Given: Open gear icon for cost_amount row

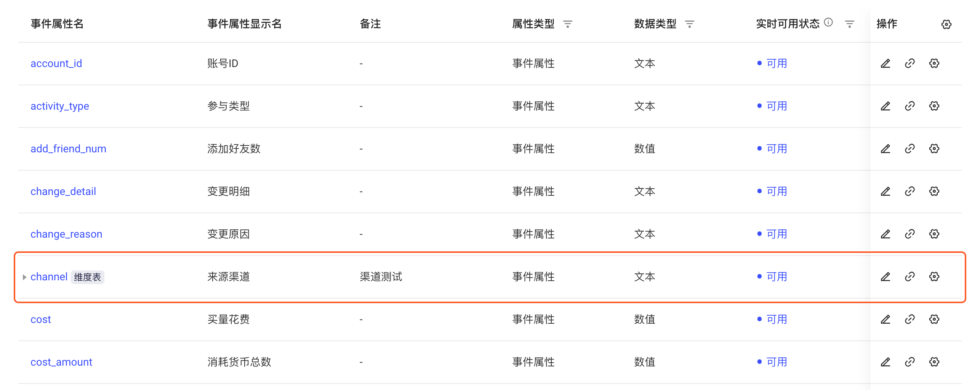Looking at the screenshot, I should point(934,362).
